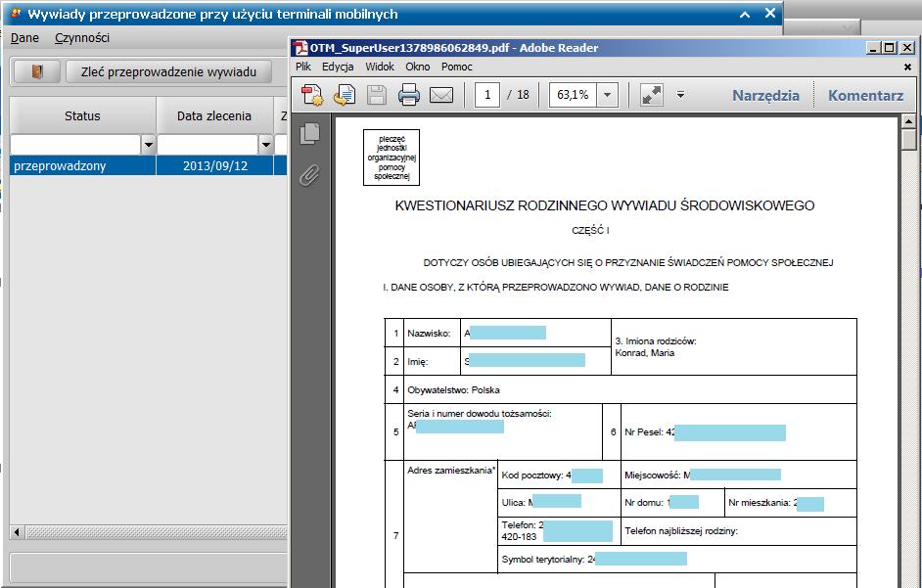Screen dimensions: 922x588
Task: Click the Wywiady window title icon
Action: pos(17,13)
